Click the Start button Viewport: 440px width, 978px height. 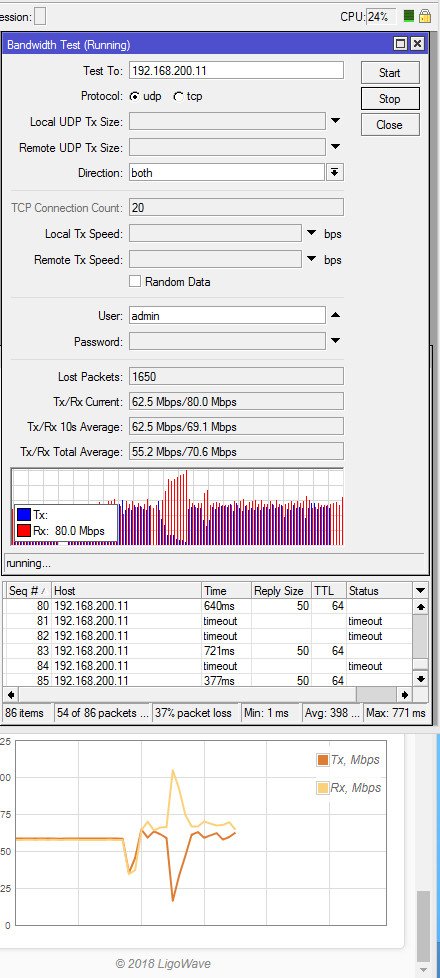click(x=389, y=72)
